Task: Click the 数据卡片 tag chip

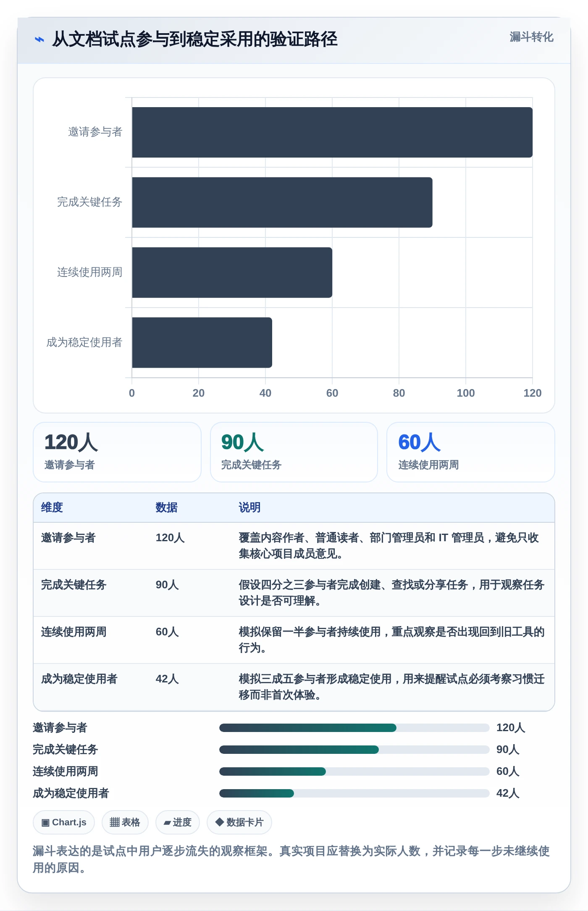Action: (239, 822)
